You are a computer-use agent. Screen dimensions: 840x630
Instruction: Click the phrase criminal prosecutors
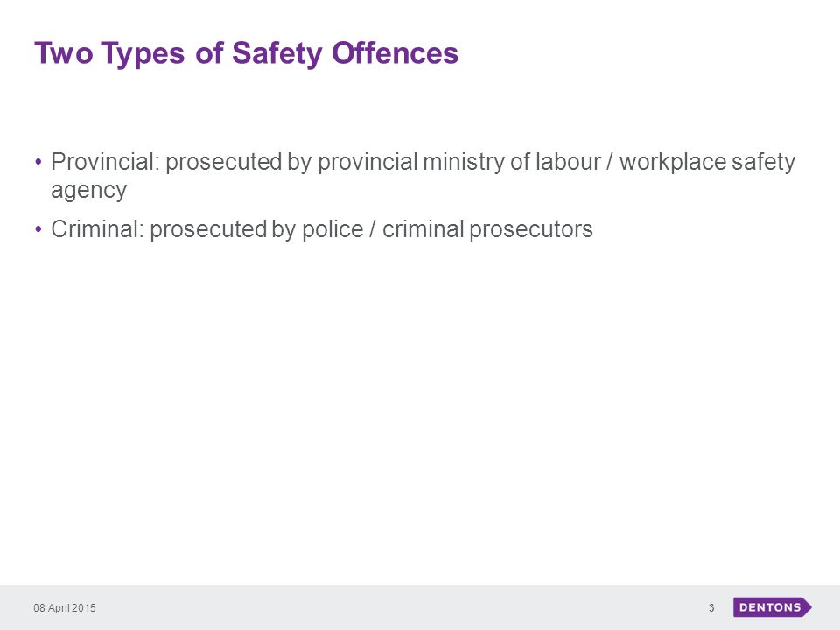coord(487,230)
